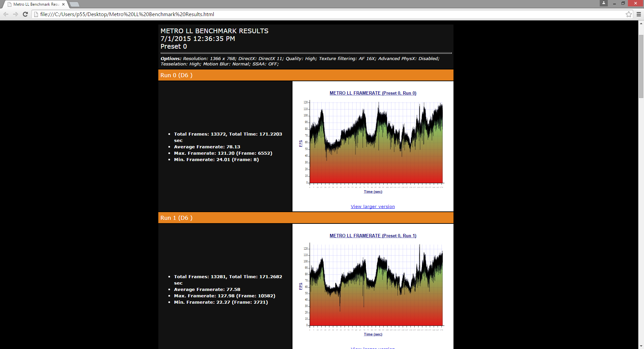Click the page file icon in address bar
644x349 pixels.
point(36,14)
